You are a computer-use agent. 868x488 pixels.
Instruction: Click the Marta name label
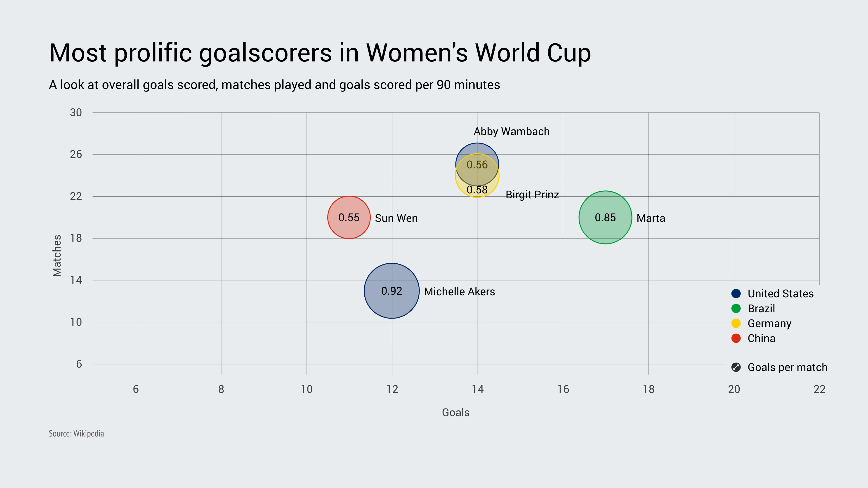coord(651,218)
